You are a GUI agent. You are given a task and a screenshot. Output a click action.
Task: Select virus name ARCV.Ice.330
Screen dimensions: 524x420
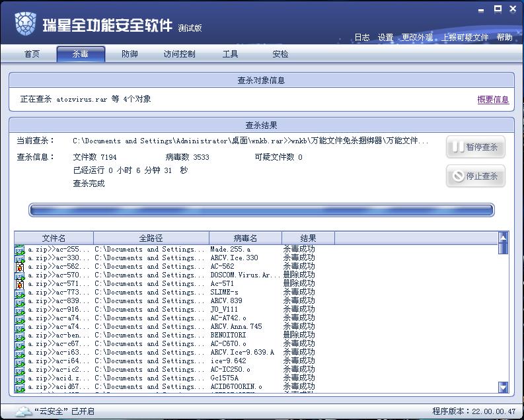[235, 258]
